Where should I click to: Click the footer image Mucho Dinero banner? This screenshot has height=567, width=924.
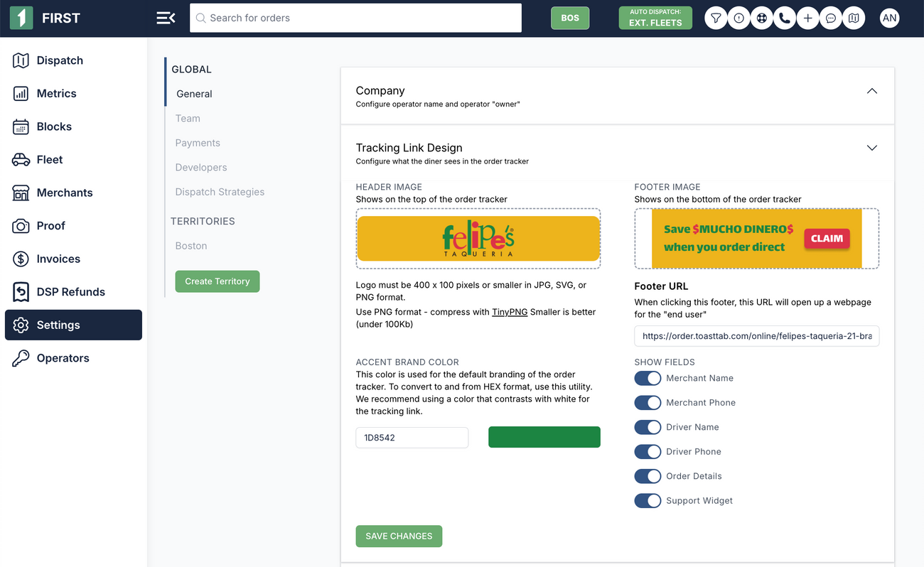tap(757, 239)
